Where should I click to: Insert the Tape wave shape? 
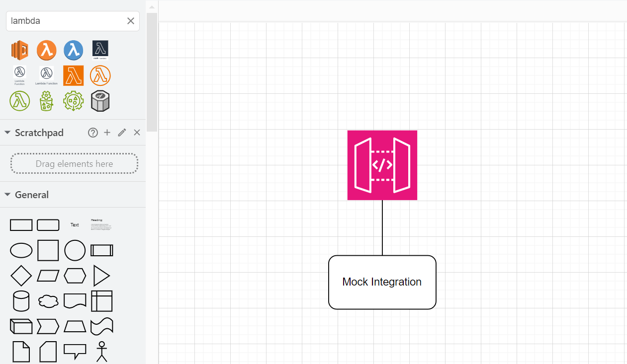pos(102,326)
